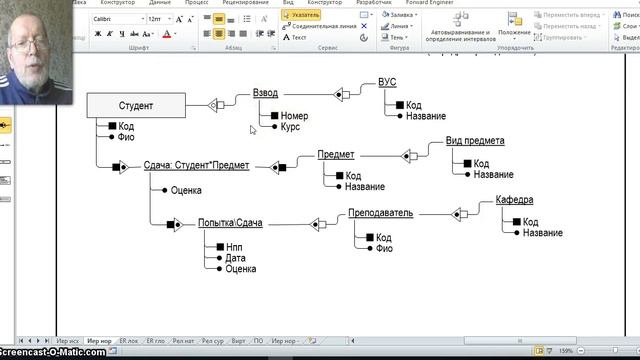Toggle underline Ч formatting
Image resolution: width=640 pixels, height=360 pixels.
122,34
